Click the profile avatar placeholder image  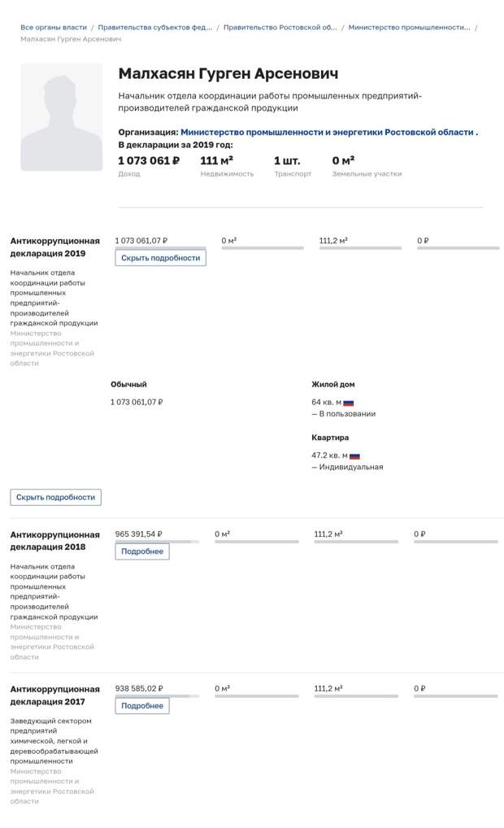coord(62,117)
